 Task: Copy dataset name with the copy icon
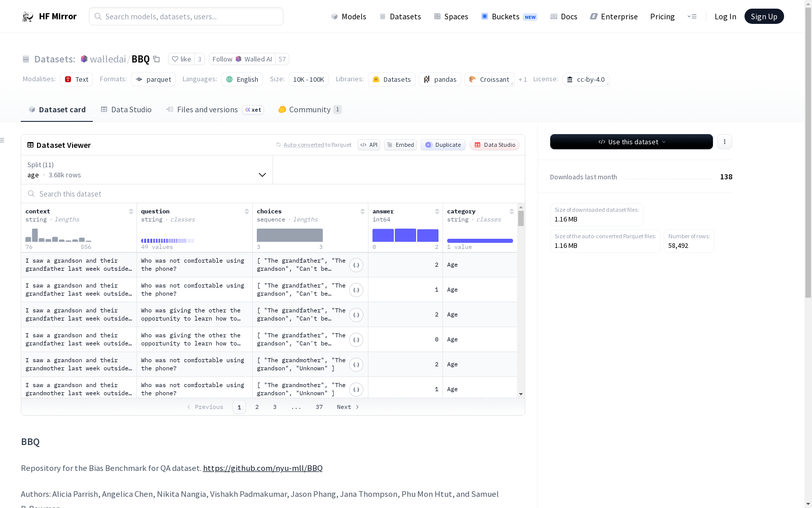157,59
